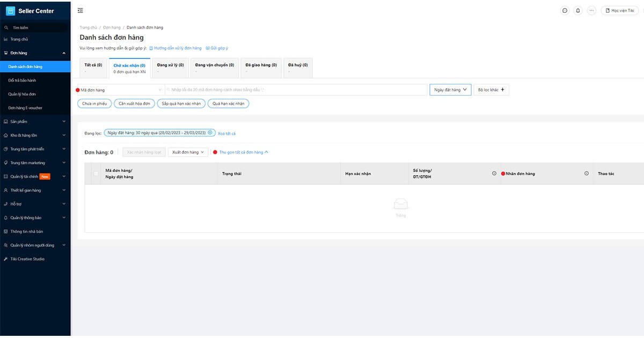Click info icon next to Nhãn đơn hàng
Image resolution: width=644 pixels, height=338 pixels.
point(586,174)
